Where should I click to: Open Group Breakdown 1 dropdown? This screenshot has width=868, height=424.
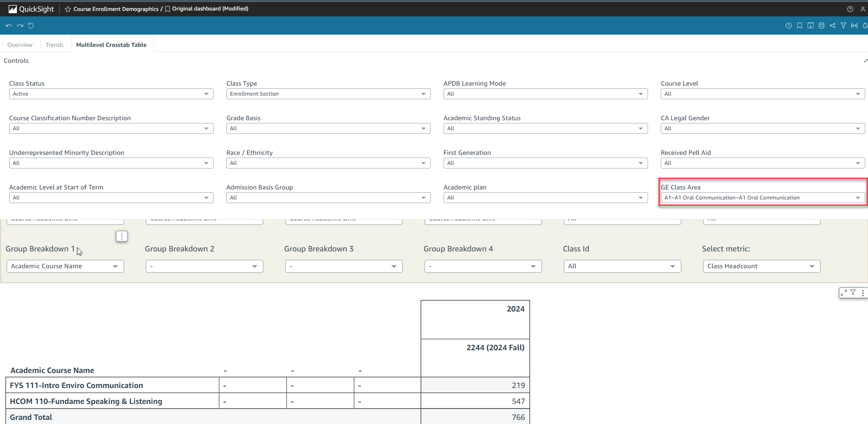[65, 266]
